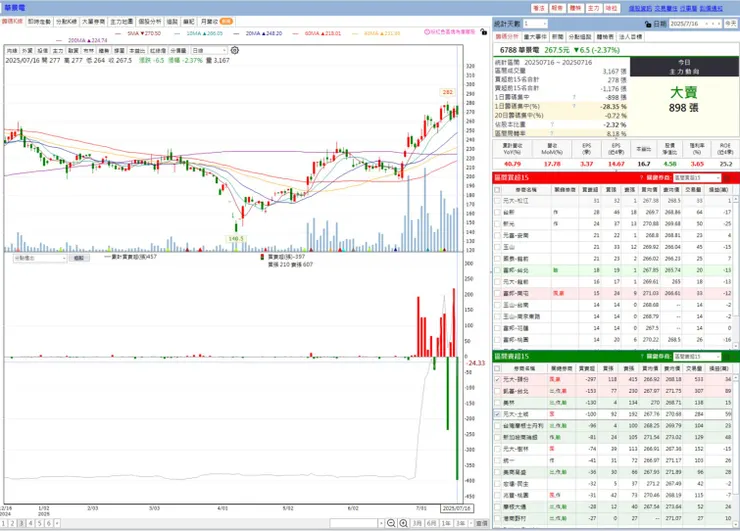
Task: Click the 2025/07/16 date marker on chart axis
Action: 456,508
